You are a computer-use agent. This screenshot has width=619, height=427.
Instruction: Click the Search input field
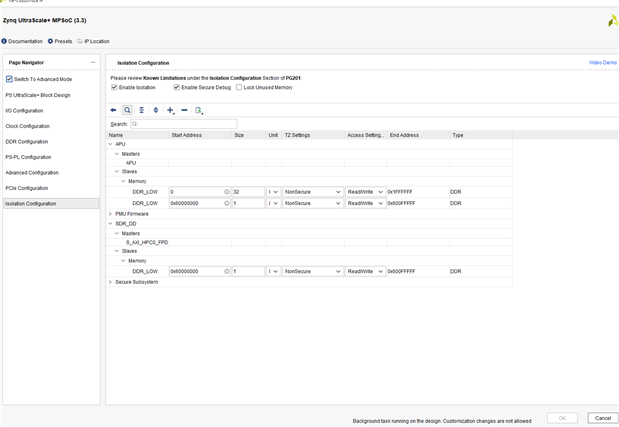[x=184, y=124]
